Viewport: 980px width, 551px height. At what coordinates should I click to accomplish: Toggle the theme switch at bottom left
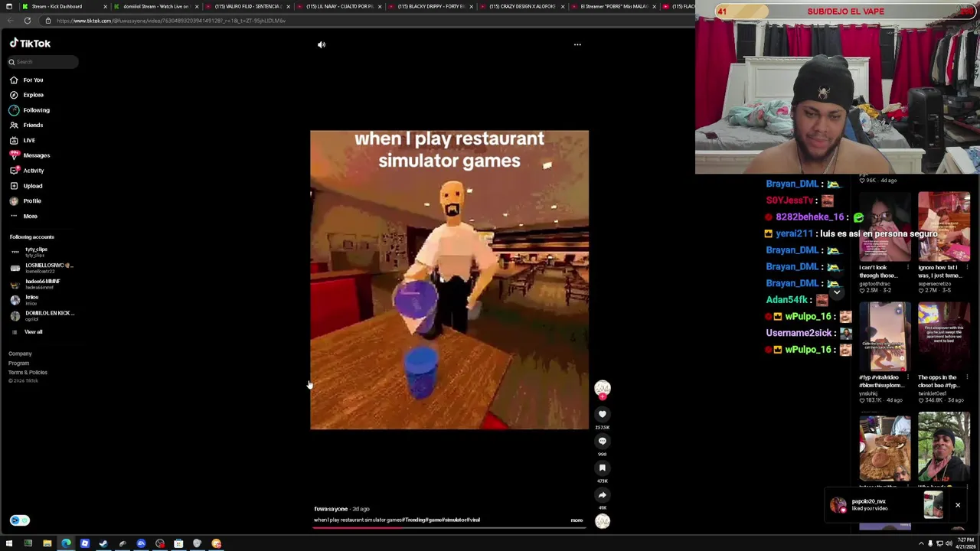pos(19,520)
